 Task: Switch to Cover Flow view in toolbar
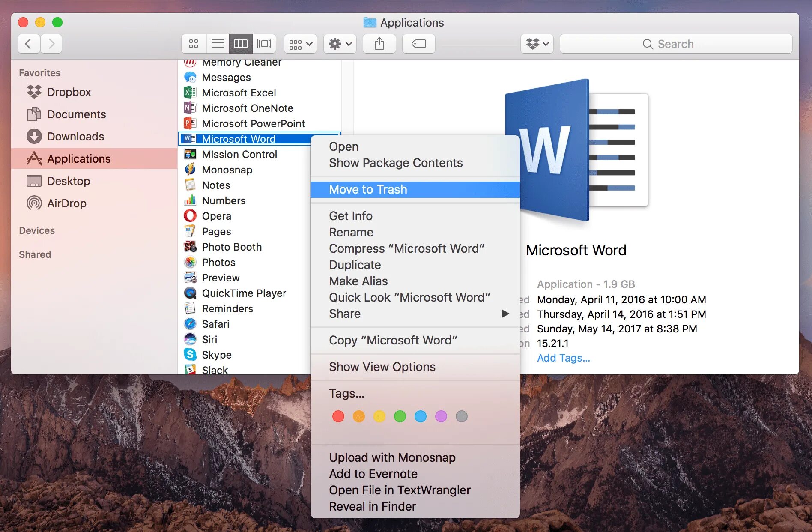[264, 44]
